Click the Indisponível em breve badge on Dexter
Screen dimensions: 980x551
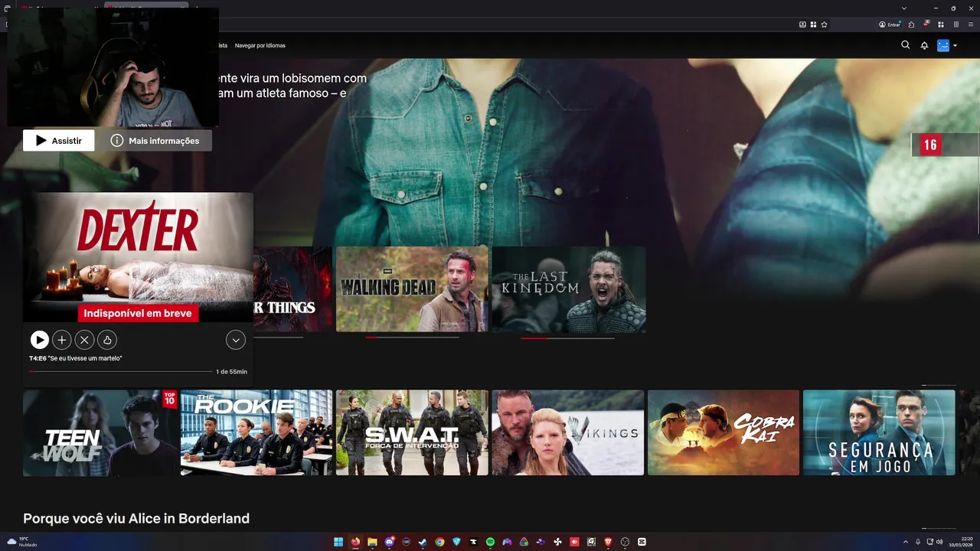[138, 313]
